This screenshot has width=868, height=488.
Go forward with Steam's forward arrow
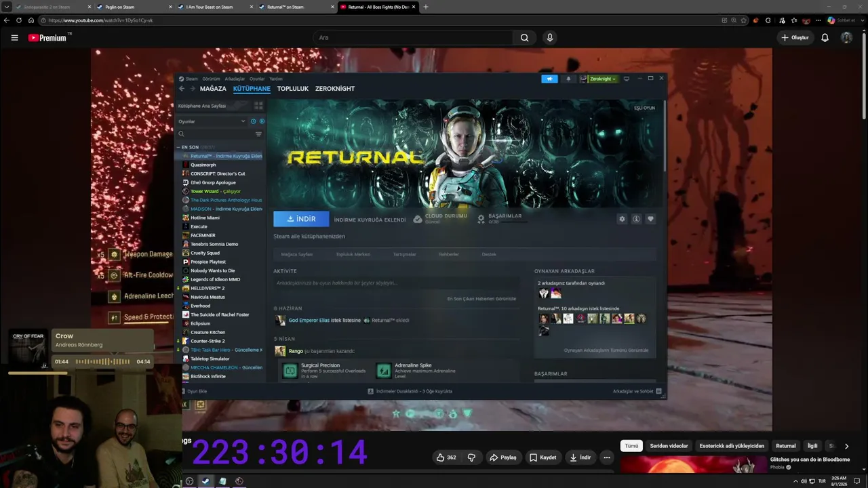193,89
